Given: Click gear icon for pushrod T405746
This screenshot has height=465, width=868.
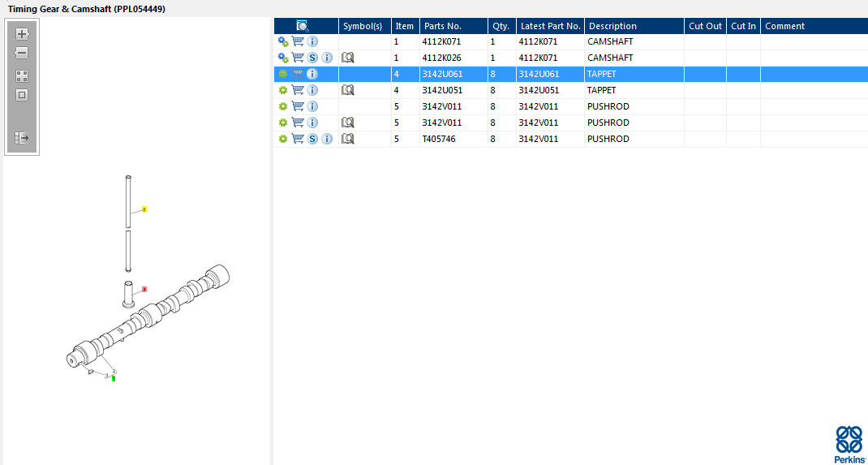Looking at the screenshot, I should 283,139.
